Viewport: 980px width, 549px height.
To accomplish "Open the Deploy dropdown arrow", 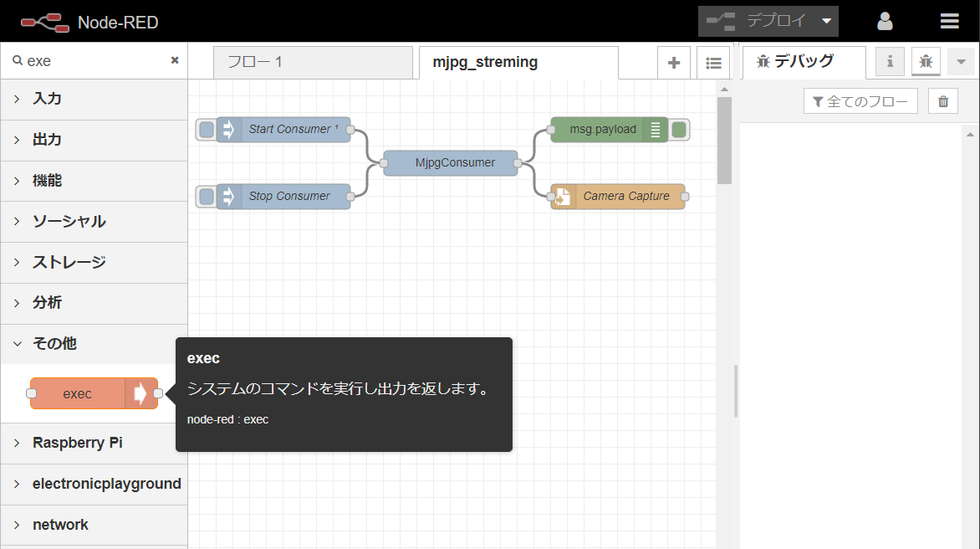I will (826, 21).
